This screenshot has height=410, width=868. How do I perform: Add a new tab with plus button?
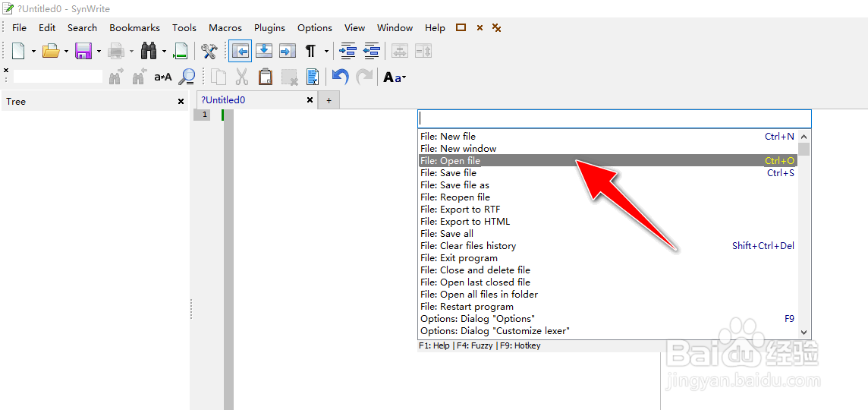[x=329, y=100]
